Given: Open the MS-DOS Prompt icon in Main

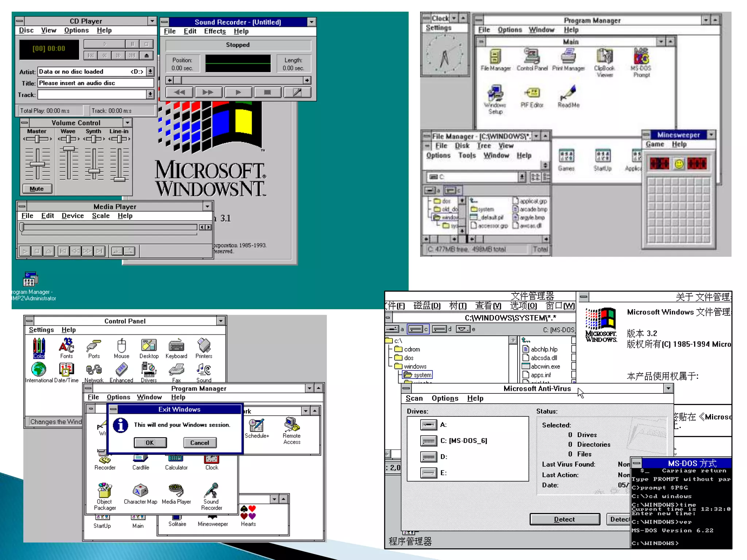Looking at the screenshot, I should 642,57.
